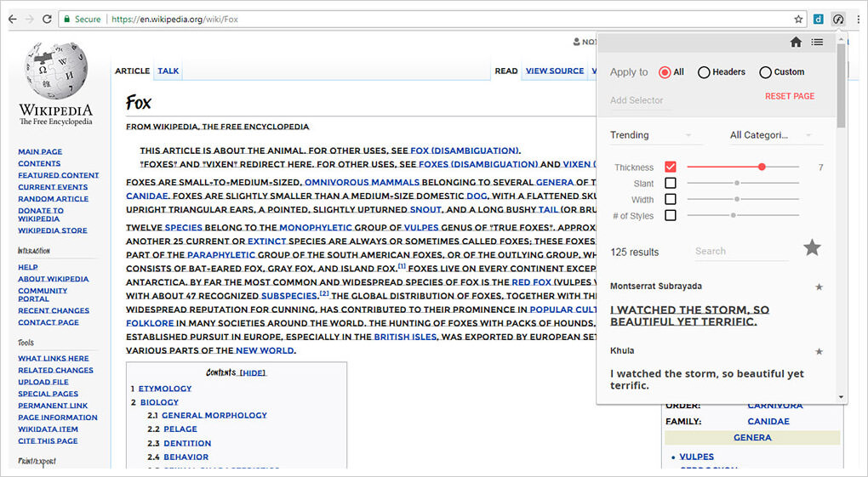This screenshot has width=868, height=477.
Task: Uncheck the Thickness checkbox
Action: pos(671,168)
